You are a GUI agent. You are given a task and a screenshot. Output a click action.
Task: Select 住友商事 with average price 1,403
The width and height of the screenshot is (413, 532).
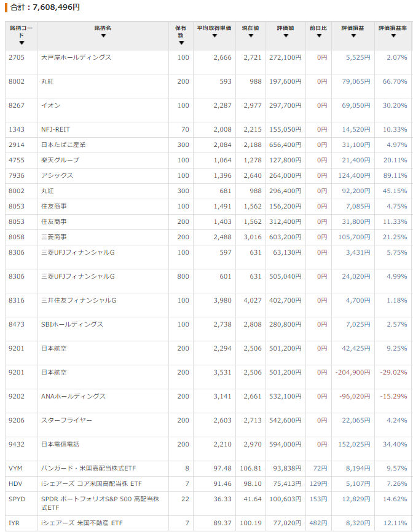(54, 221)
